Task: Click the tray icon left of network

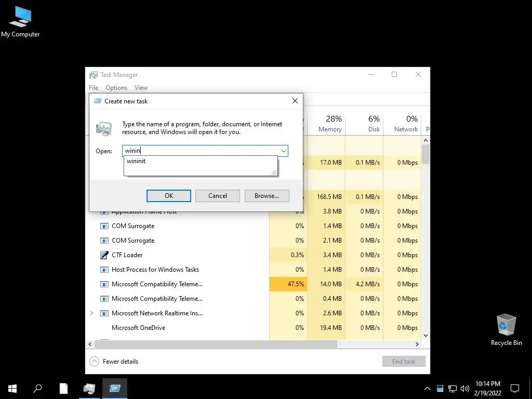Action: [440, 389]
